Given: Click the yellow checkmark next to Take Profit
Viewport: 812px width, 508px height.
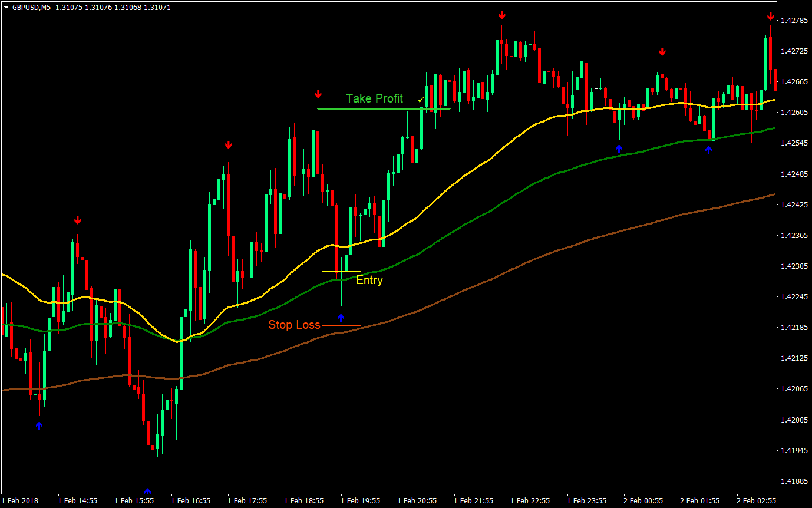Looking at the screenshot, I should 421,100.
